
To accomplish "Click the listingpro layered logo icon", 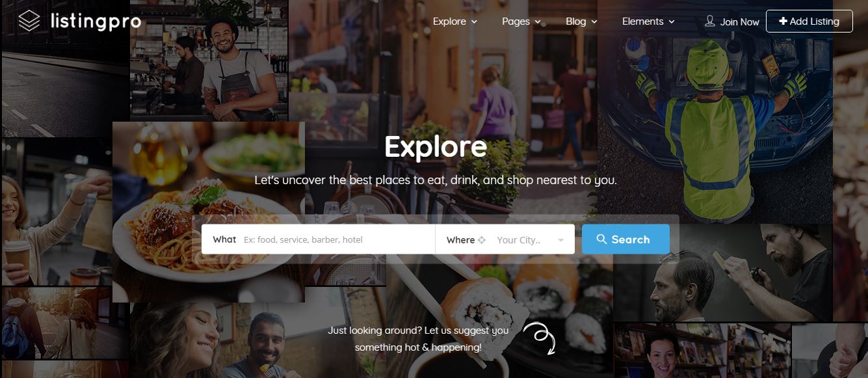I will point(30,21).
